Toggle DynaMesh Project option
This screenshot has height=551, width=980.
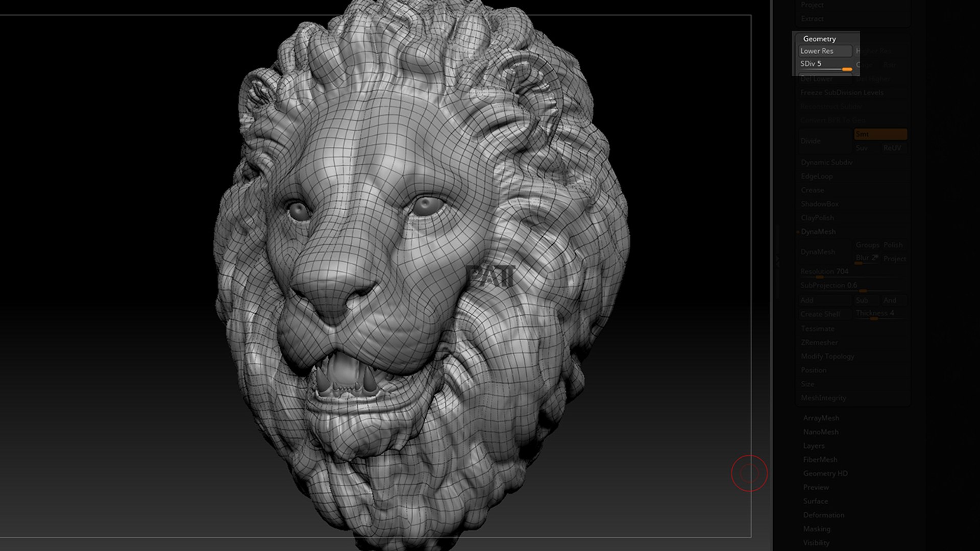click(x=895, y=259)
